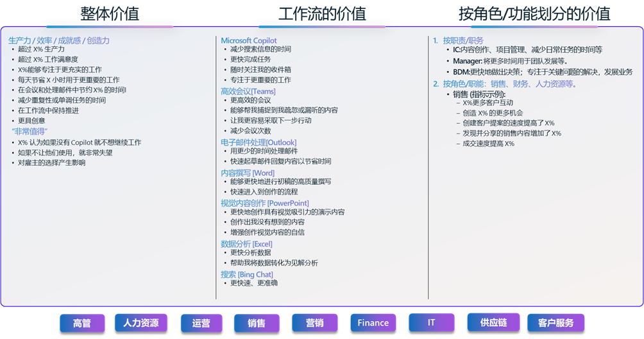Select the 内容撰写 [Word] section title
The height and width of the screenshot is (339, 644).
[247, 173]
